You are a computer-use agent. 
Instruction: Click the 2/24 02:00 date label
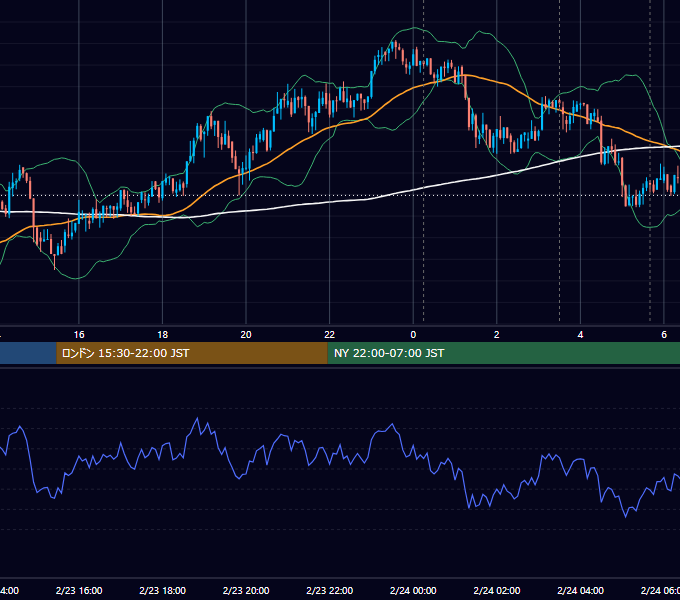click(497, 590)
